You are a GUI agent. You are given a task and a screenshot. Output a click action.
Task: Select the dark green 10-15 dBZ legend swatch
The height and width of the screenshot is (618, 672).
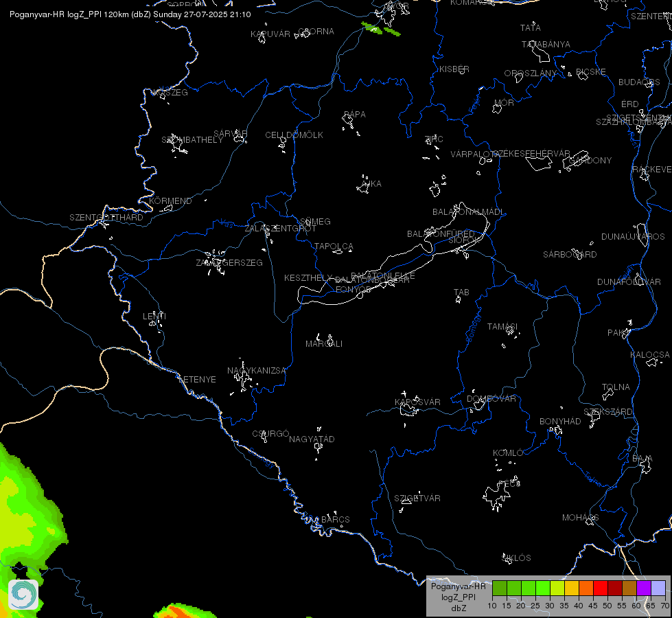pos(500,588)
